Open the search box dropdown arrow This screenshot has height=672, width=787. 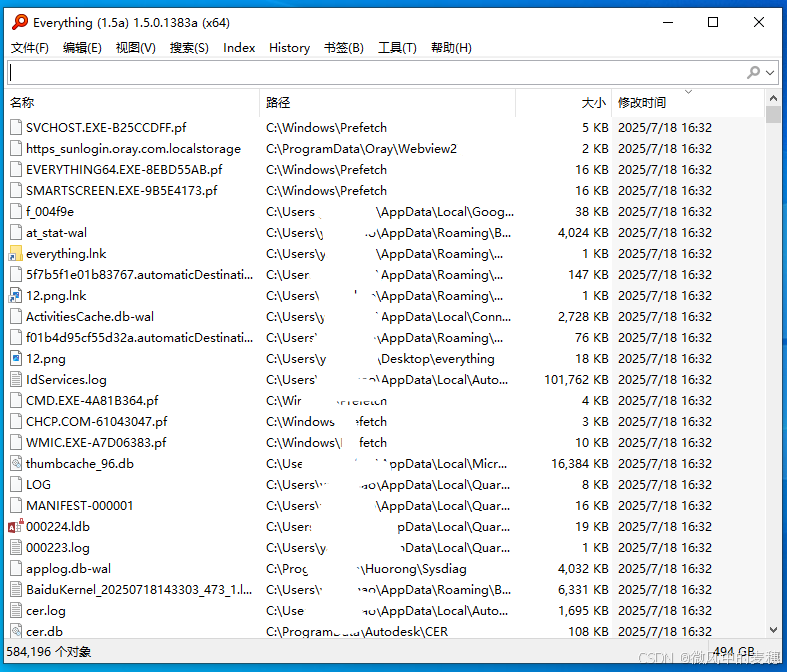(770, 73)
